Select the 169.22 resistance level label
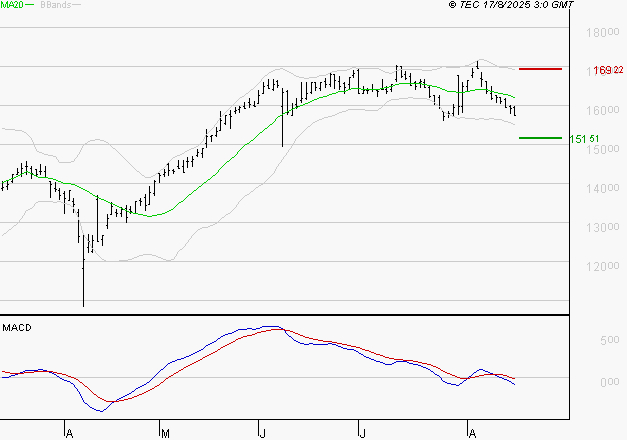Image resolution: width=627 pixels, height=440 pixels. point(608,70)
